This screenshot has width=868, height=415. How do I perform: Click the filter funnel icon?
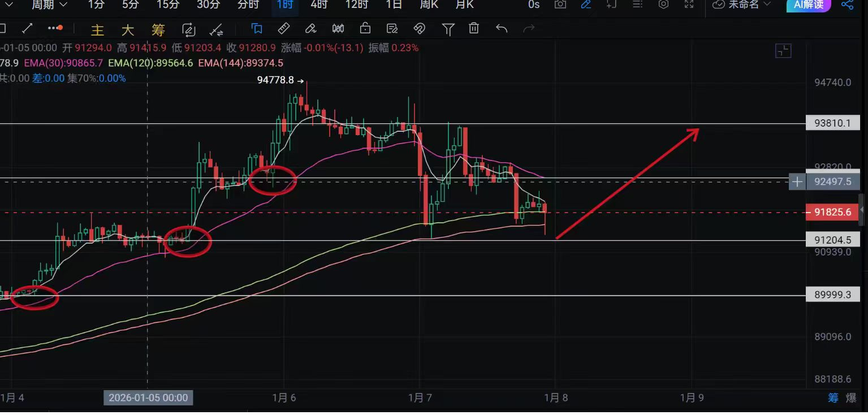click(x=448, y=29)
